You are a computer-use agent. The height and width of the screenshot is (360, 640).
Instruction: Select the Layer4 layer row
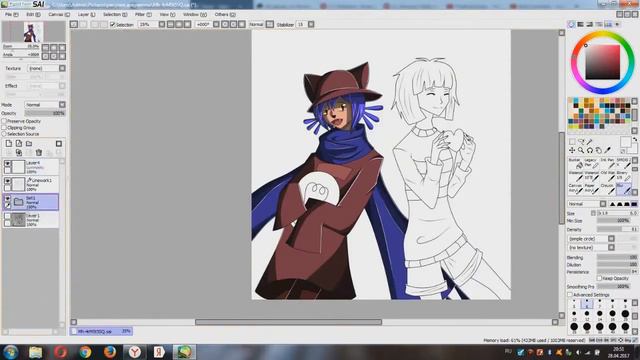click(31, 167)
